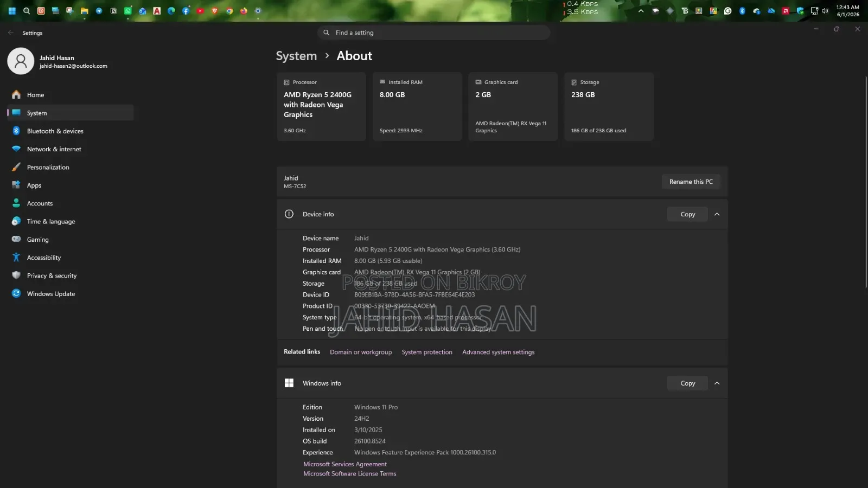Click the Product ID value text
Viewport: 868px width, 488px height.
tap(395, 306)
